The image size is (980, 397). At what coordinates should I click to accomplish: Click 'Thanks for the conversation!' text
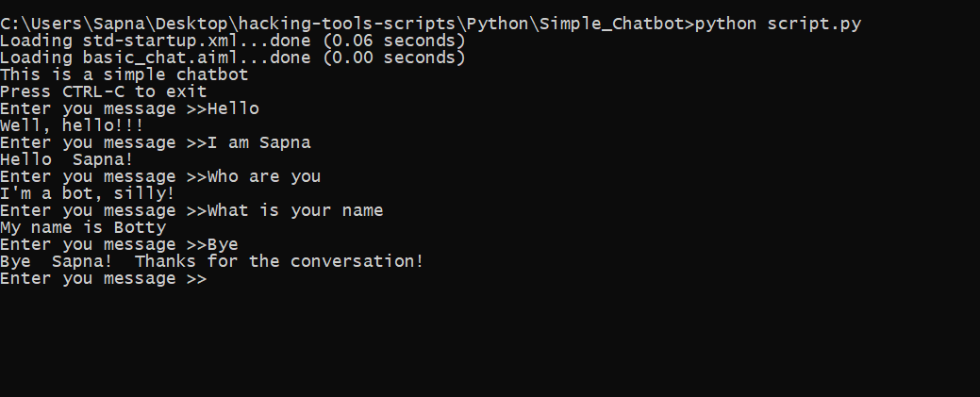[x=279, y=261]
